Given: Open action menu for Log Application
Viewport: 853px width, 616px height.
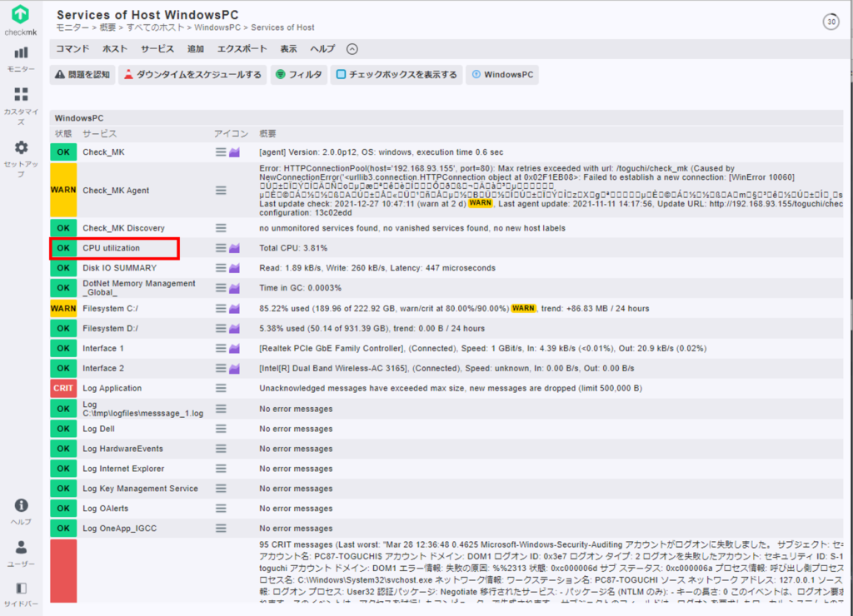Looking at the screenshot, I should tap(220, 388).
